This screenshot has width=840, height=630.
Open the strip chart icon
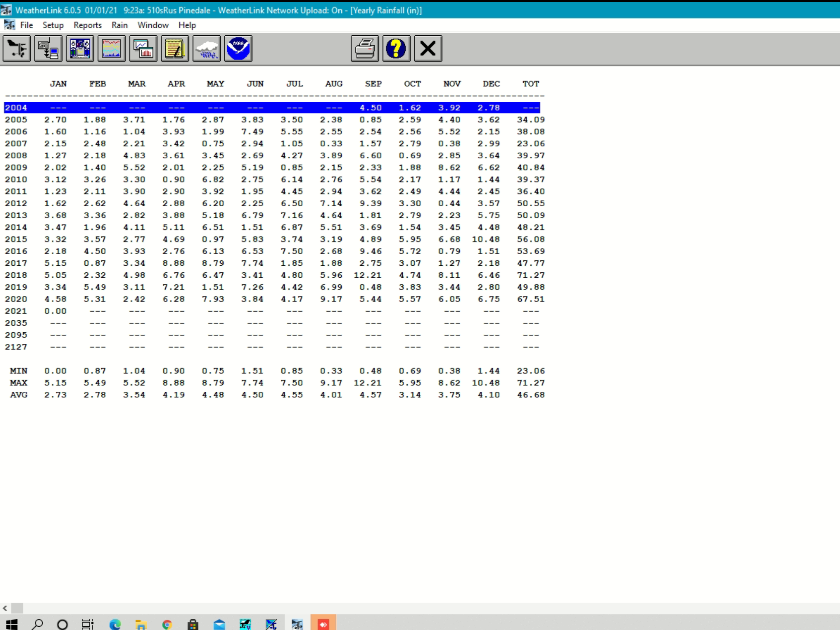(x=111, y=49)
